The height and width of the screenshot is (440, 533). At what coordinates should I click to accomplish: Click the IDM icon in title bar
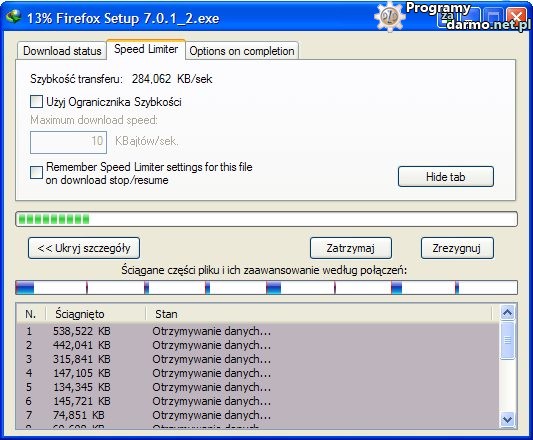pos(14,16)
